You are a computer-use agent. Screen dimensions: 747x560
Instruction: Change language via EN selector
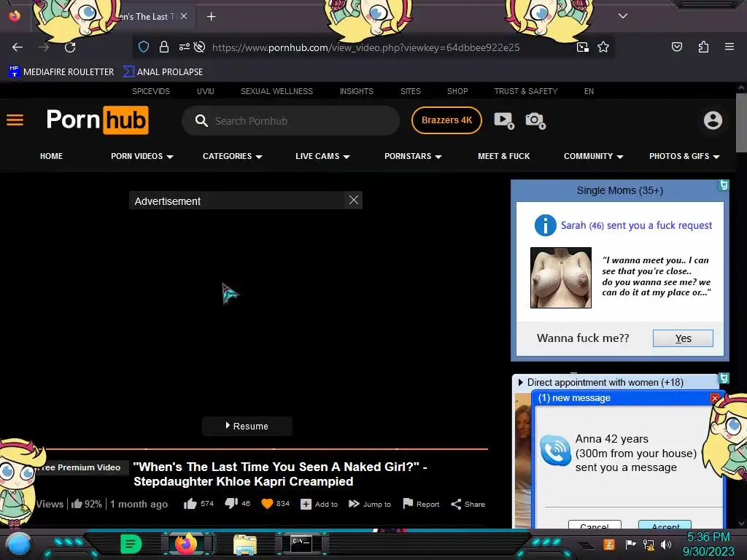pos(589,91)
